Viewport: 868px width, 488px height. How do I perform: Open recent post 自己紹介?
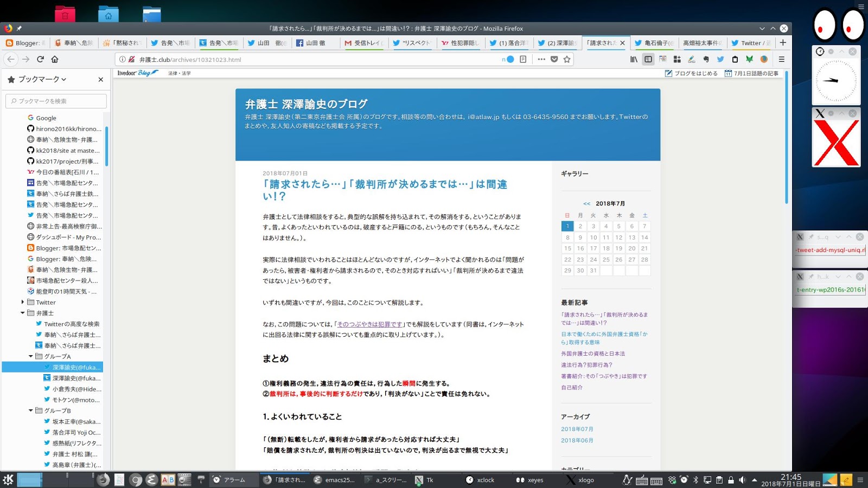click(572, 387)
